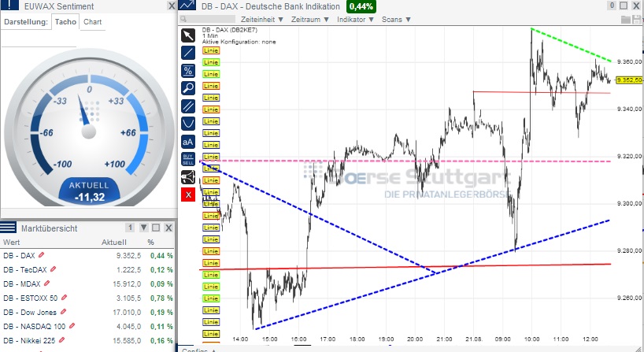Image resolution: width=644 pixels, height=352 pixels.
Task: Open the folder load-configuration icon
Action: click(x=626, y=20)
